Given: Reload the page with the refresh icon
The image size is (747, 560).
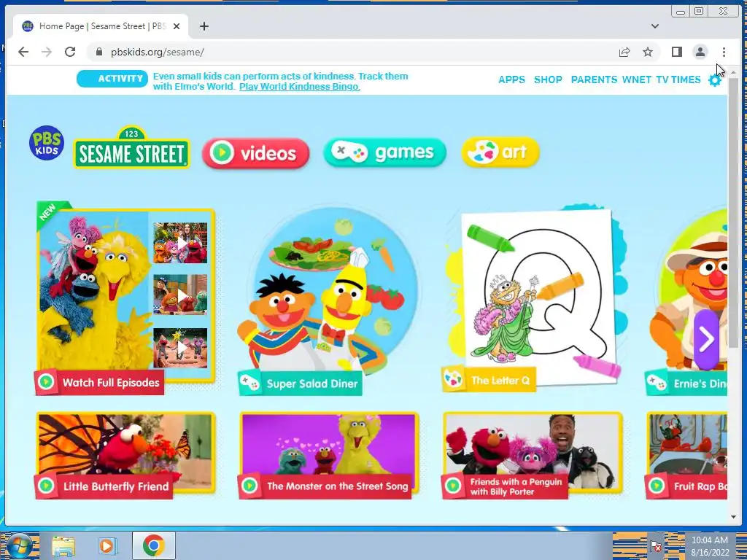Looking at the screenshot, I should pos(70,52).
